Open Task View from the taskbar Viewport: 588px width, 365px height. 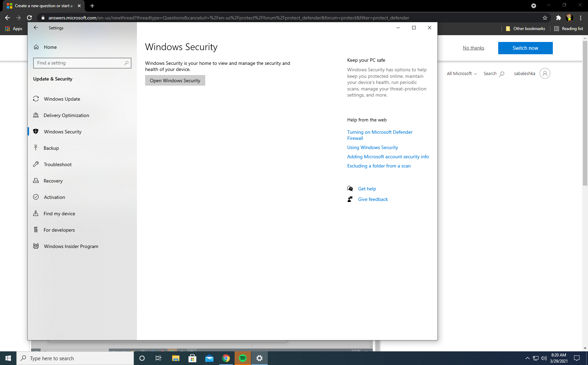158,358
